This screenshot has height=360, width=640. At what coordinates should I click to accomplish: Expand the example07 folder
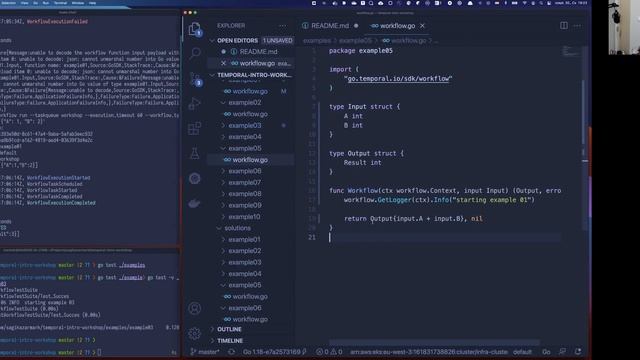pos(244,182)
